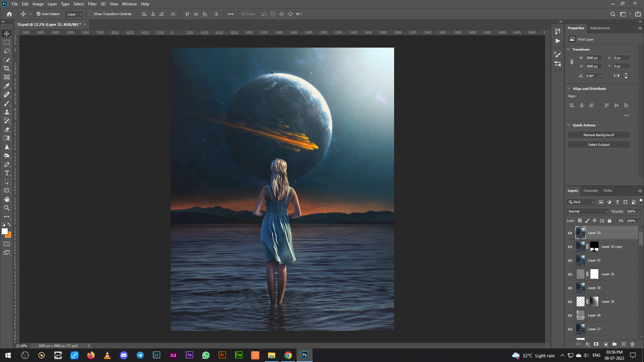Select the Brush tool
The width and height of the screenshot is (644, 362).
point(7,103)
